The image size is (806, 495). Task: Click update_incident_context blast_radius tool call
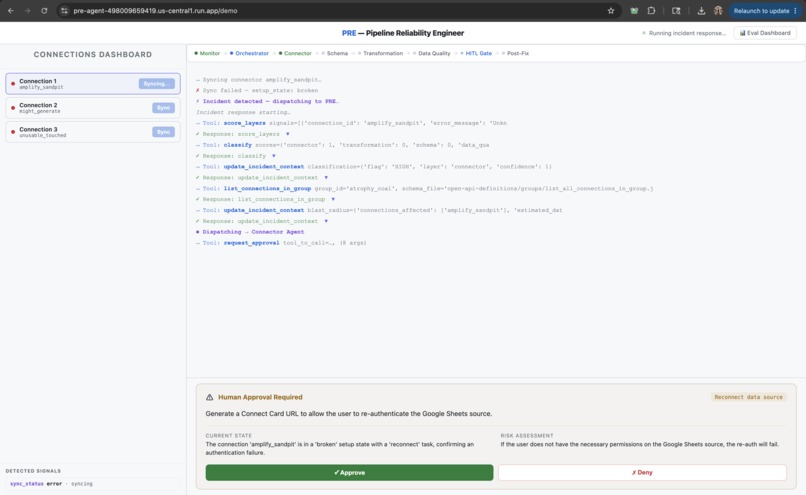pos(379,210)
